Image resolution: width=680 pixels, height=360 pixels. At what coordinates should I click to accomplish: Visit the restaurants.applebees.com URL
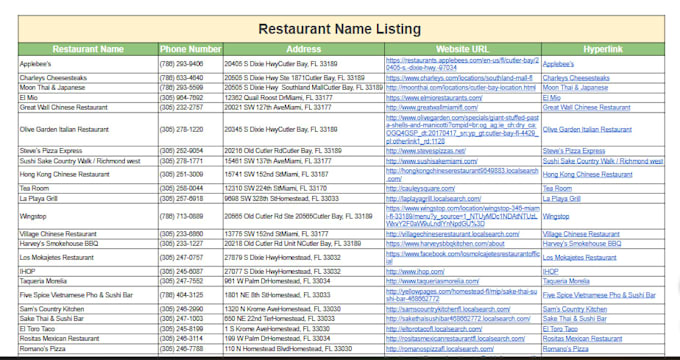(x=462, y=64)
